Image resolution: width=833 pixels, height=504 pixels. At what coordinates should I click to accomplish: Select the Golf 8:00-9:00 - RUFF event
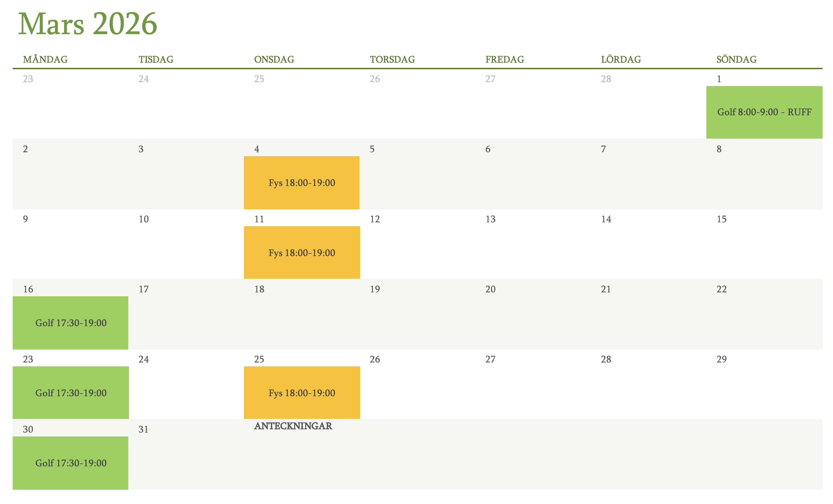[x=764, y=112]
